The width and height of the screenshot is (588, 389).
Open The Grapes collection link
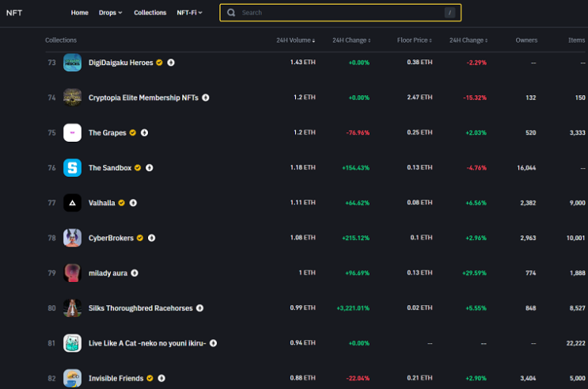[108, 133]
